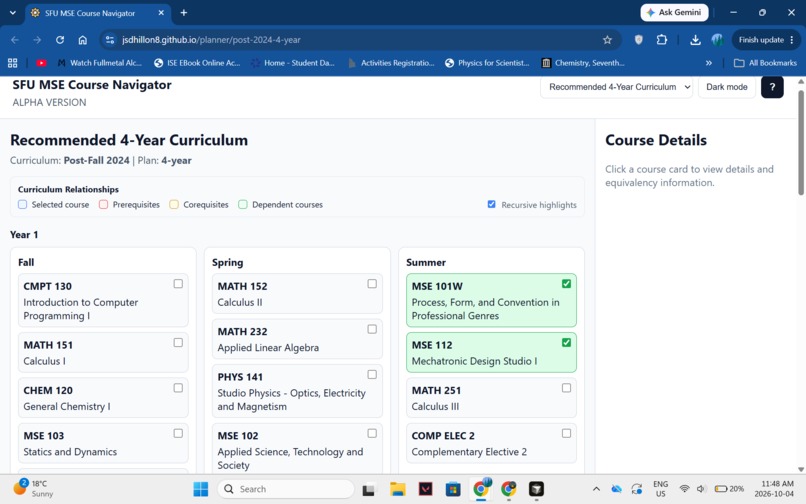806x504 pixels.
Task: Open the shield extension icon
Action: click(x=638, y=40)
